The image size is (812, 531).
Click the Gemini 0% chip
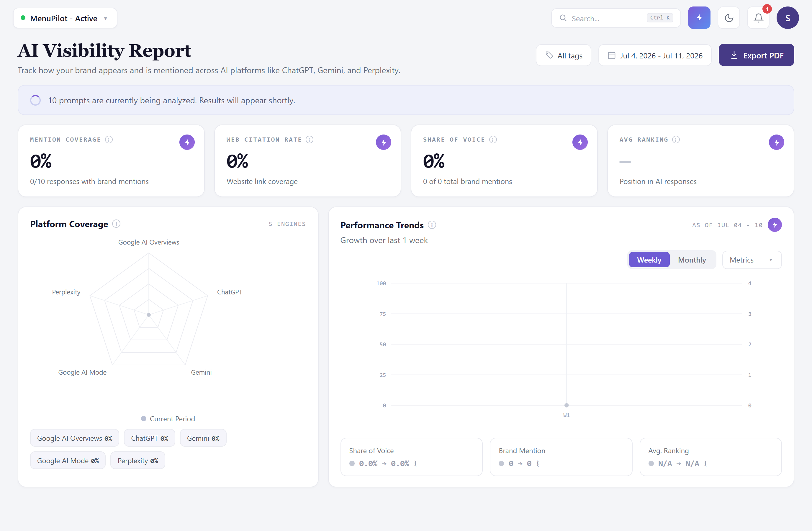click(203, 438)
